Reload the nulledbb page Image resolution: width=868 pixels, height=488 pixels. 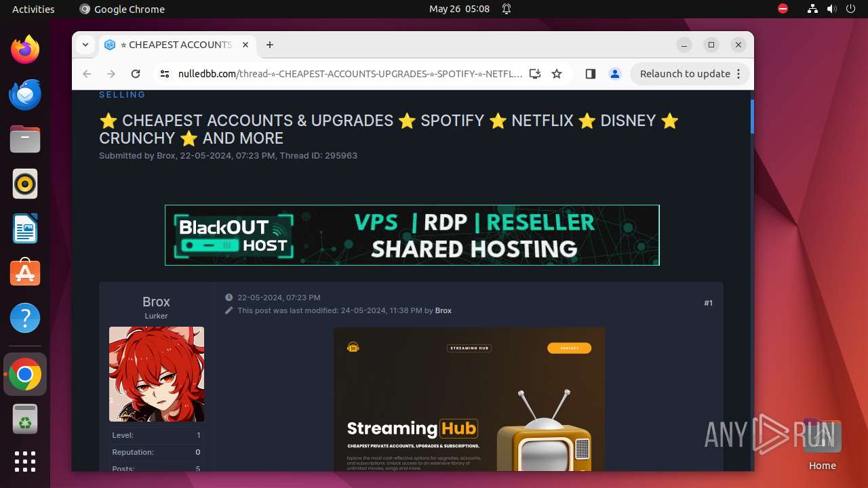136,74
